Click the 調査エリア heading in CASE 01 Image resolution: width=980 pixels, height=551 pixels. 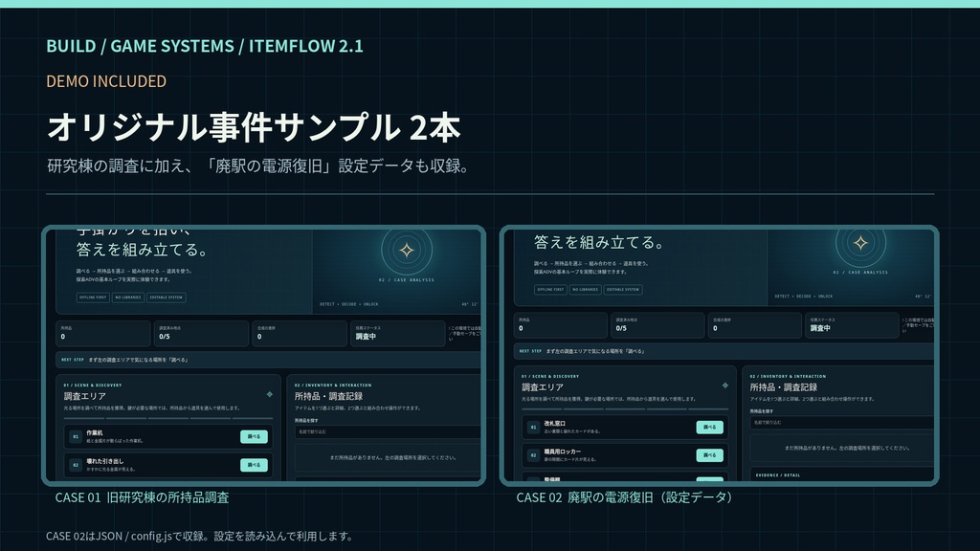pyautogui.click(x=85, y=396)
